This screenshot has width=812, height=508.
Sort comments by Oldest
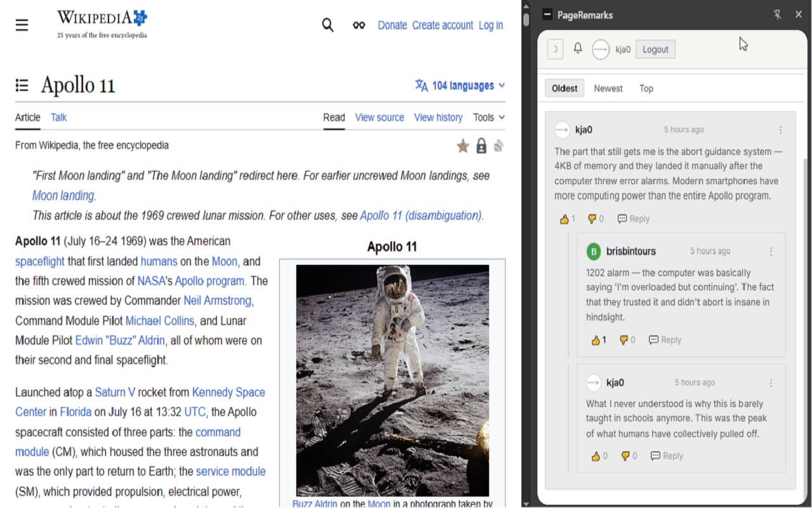pyautogui.click(x=565, y=88)
